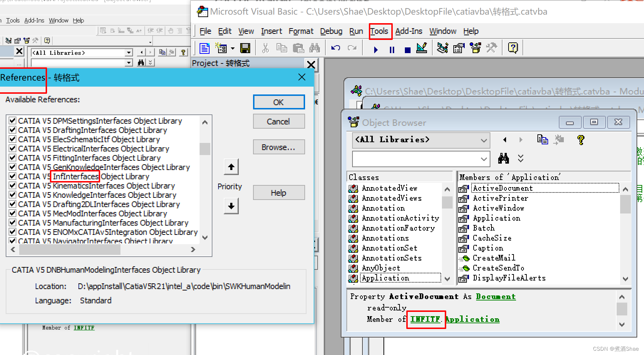Click the Browse... button
This screenshot has height=355, width=644.
(x=278, y=147)
